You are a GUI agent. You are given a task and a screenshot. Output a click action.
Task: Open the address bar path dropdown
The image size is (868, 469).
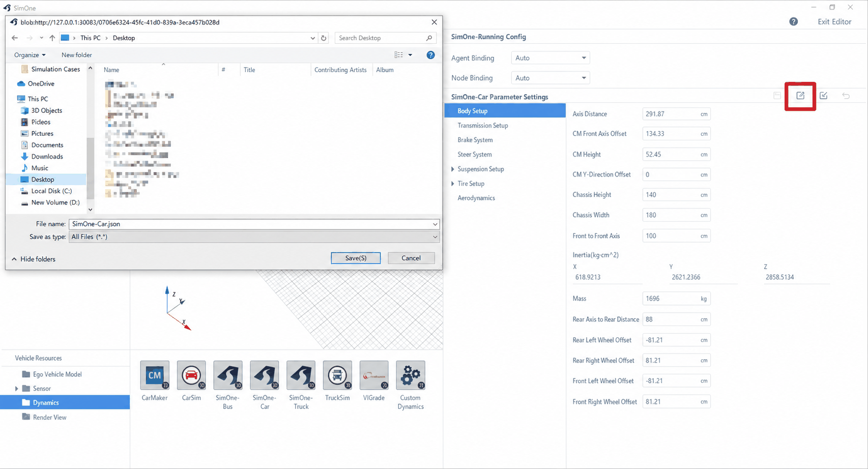(x=312, y=38)
